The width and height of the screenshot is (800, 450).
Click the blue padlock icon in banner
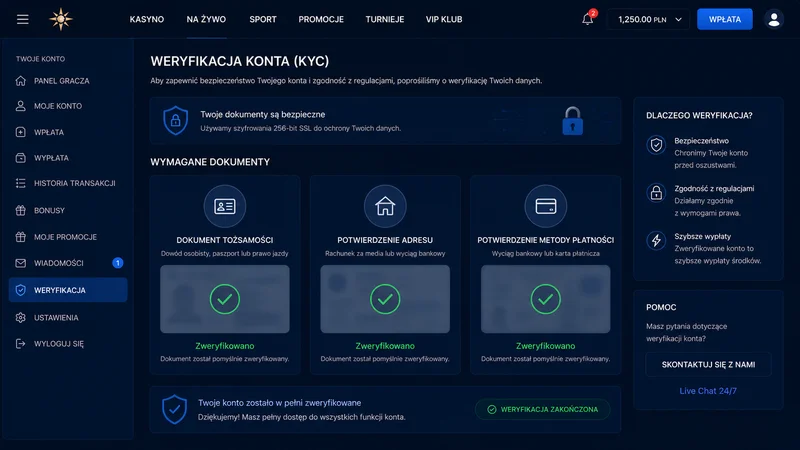pyautogui.click(x=572, y=121)
